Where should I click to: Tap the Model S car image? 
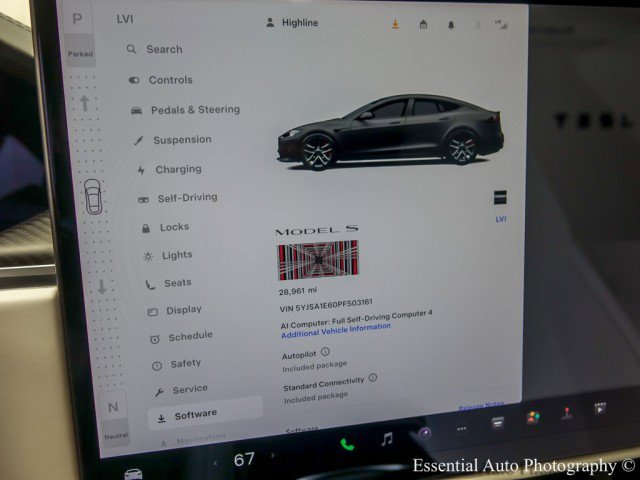390,132
